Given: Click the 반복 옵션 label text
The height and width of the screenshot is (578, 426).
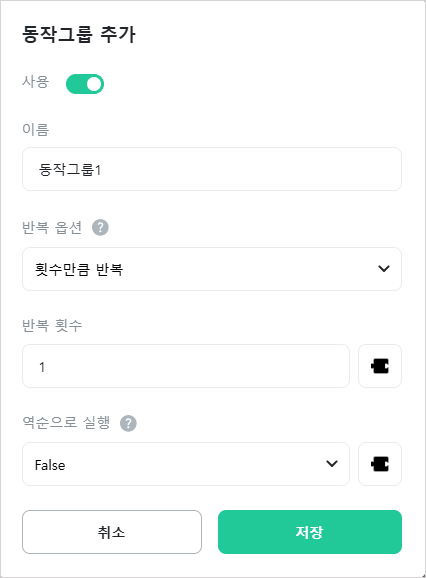Looking at the screenshot, I should (x=52, y=227).
